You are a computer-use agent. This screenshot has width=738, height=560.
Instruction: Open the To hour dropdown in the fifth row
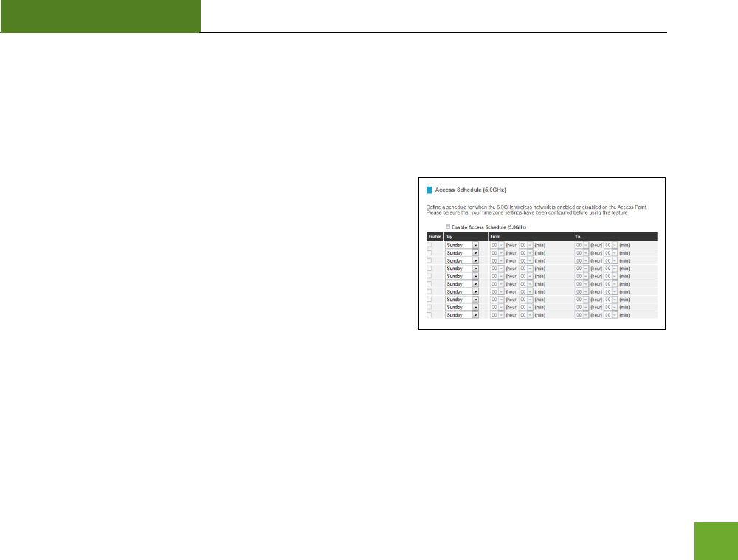click(582, 276)
